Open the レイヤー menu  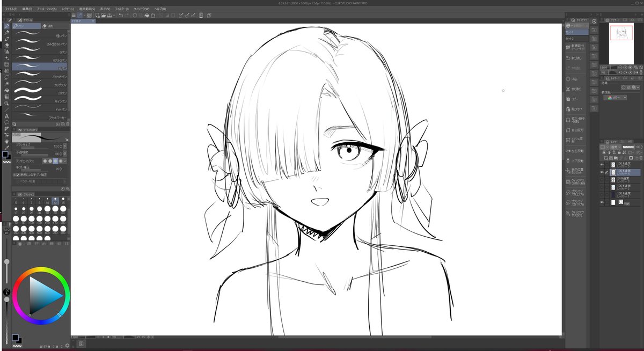click(x=68, y=9)
